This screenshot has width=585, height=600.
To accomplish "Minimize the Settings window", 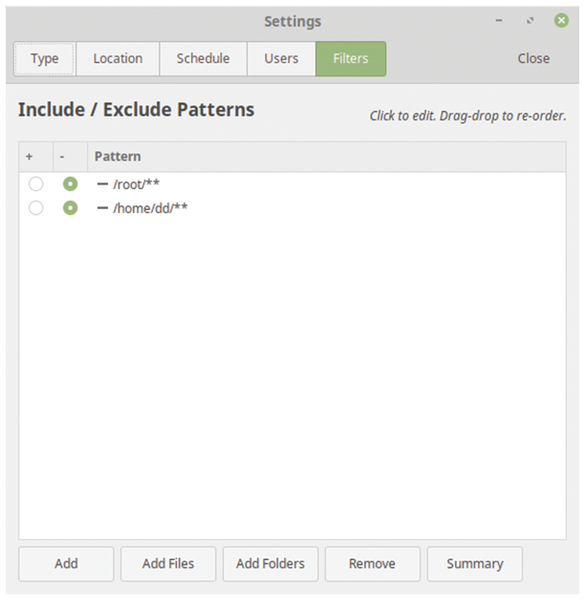I will pos(499,20).
